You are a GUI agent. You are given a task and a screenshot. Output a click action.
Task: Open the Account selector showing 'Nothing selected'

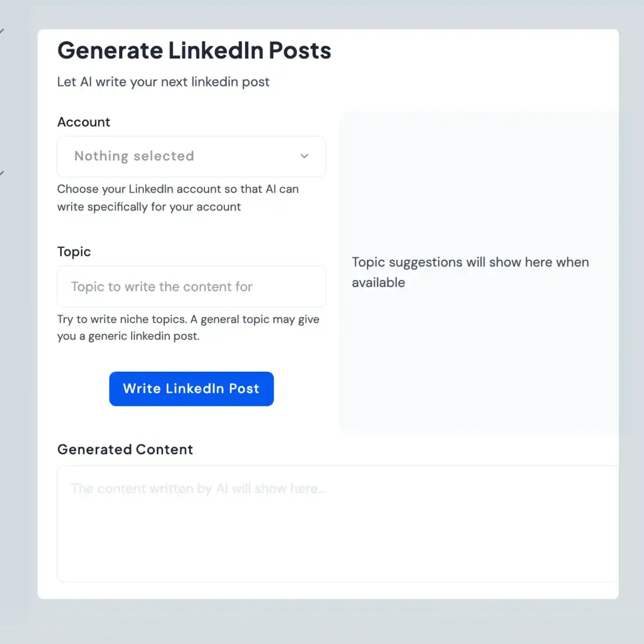(191, 156)
